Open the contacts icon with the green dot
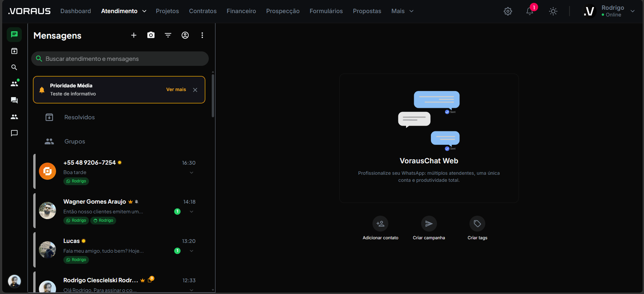 point(14,84)
